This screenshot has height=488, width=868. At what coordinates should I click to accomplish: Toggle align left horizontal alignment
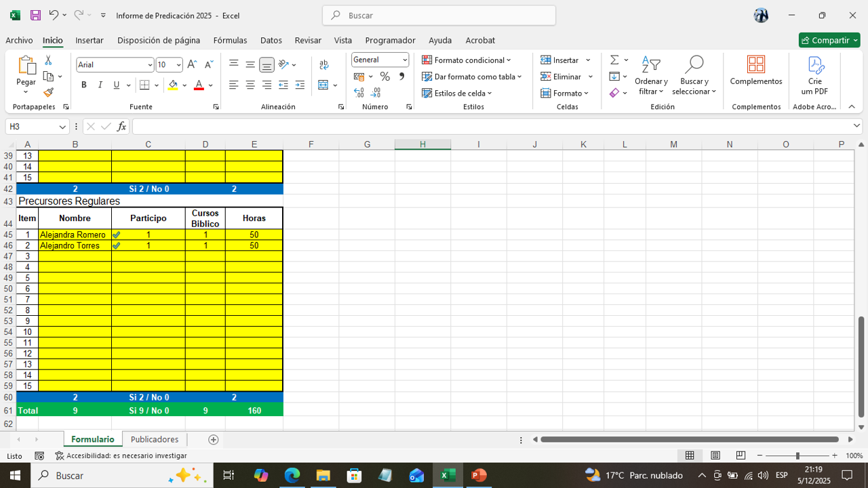tap(234, 85)
